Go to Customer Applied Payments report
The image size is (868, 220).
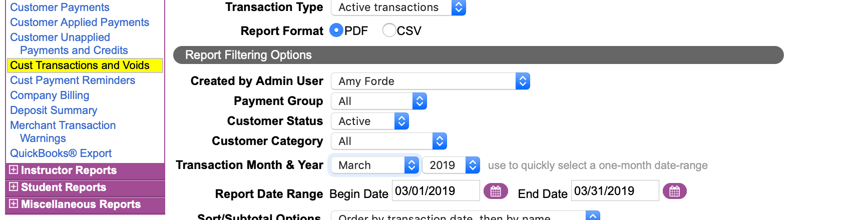click(x=80, y=22)
